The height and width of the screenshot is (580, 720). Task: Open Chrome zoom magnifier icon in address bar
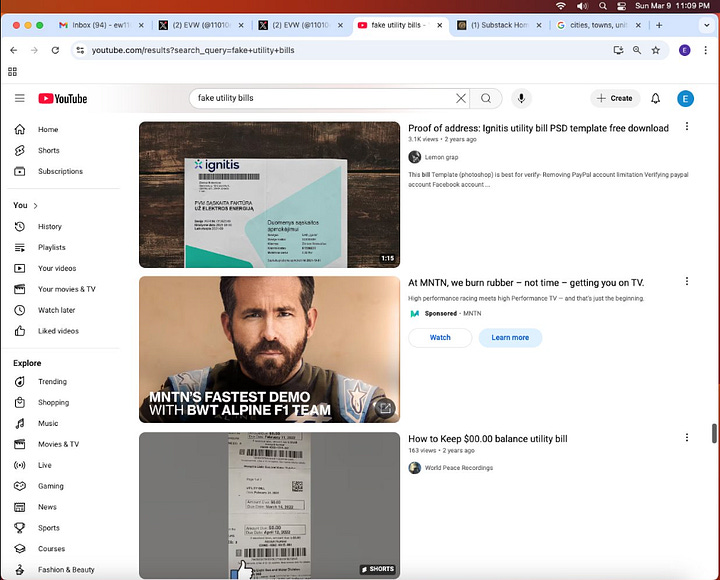coord(637,50)
